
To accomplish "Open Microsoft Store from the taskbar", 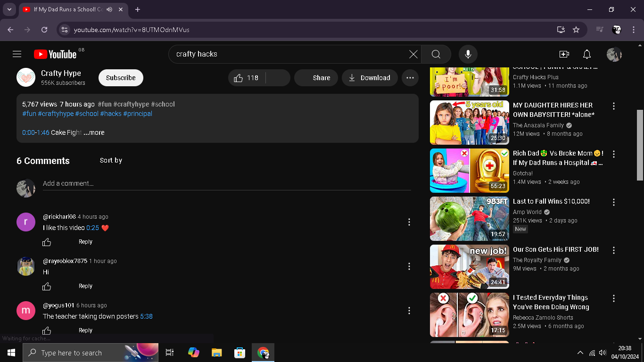I will click(239, 353).
